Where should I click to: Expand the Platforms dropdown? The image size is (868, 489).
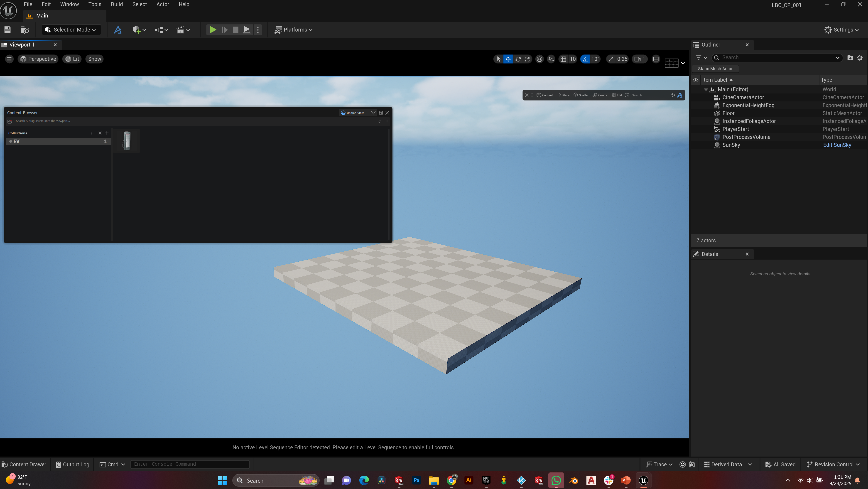coord(294,30)
